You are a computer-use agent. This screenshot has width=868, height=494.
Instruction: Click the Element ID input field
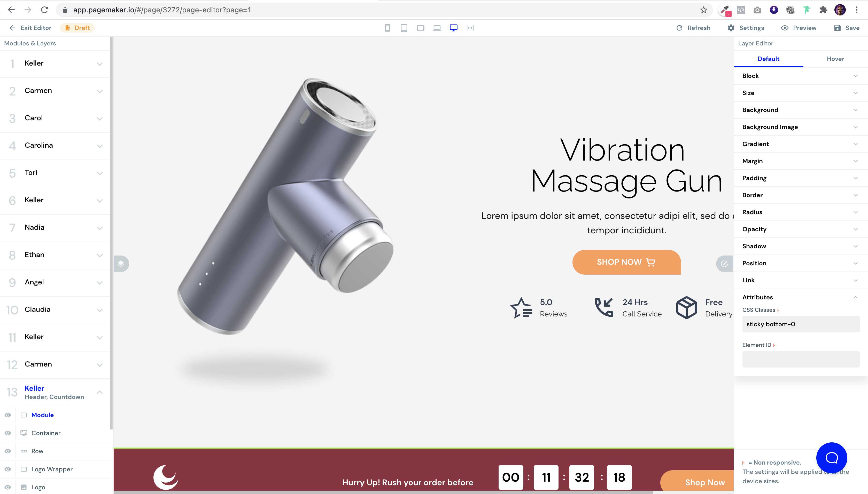coord(801,359)
